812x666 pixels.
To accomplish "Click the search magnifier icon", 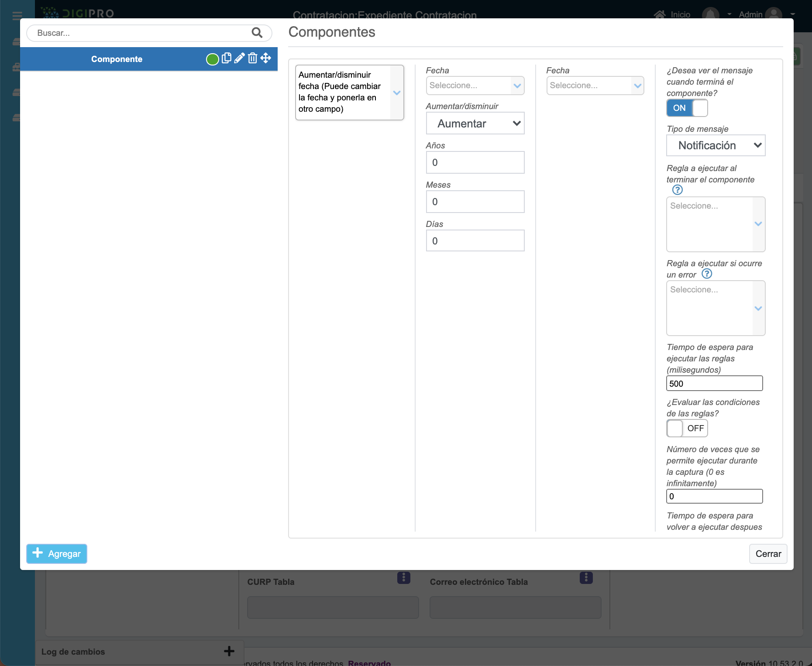I will pyautogui.click(x=257, y=33).
